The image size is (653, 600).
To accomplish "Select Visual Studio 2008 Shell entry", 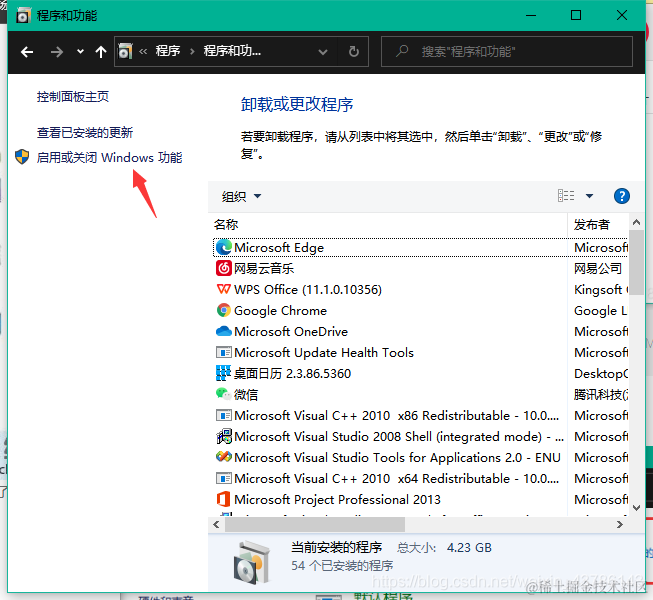I will [x=399, y=436].
